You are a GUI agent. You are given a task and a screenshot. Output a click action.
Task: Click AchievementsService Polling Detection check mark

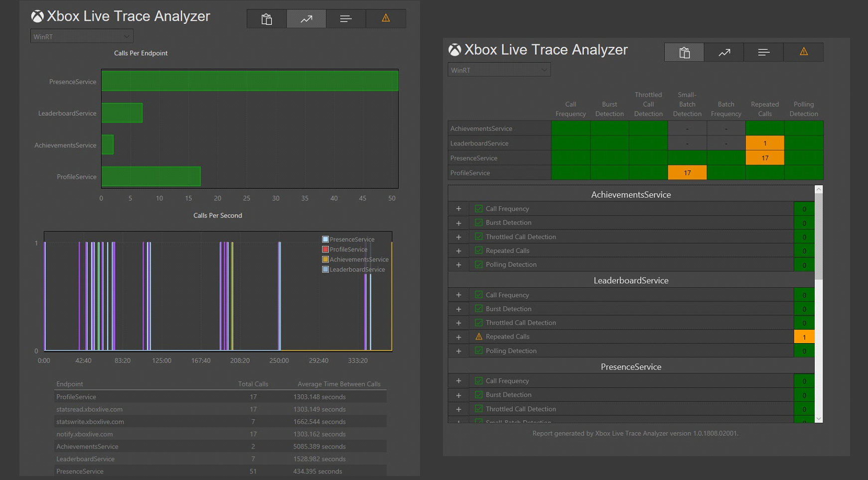(479, 264)
